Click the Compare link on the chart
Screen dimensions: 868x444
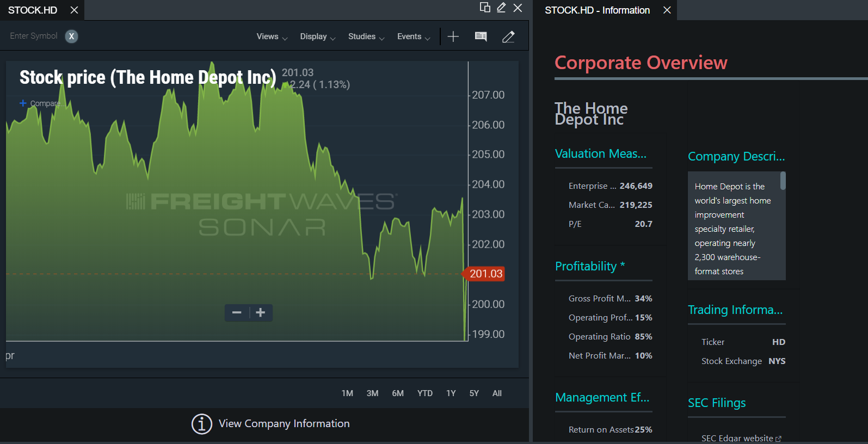(45, 103)
